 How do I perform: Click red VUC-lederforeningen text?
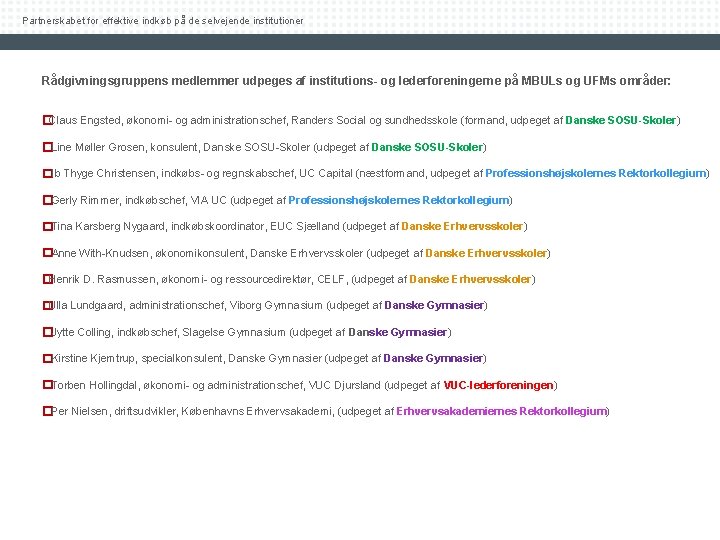pos(498,385)
